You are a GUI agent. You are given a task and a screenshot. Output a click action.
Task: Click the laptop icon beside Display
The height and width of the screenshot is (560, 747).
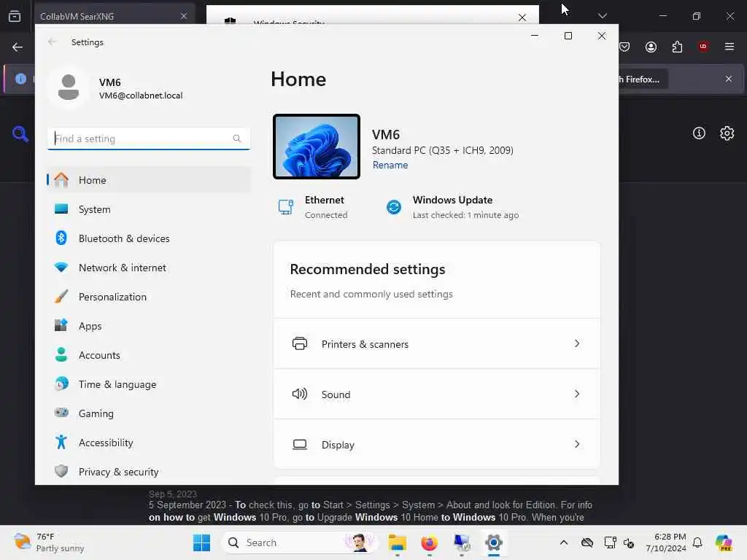pyautogui.click(x=300, y=445)
